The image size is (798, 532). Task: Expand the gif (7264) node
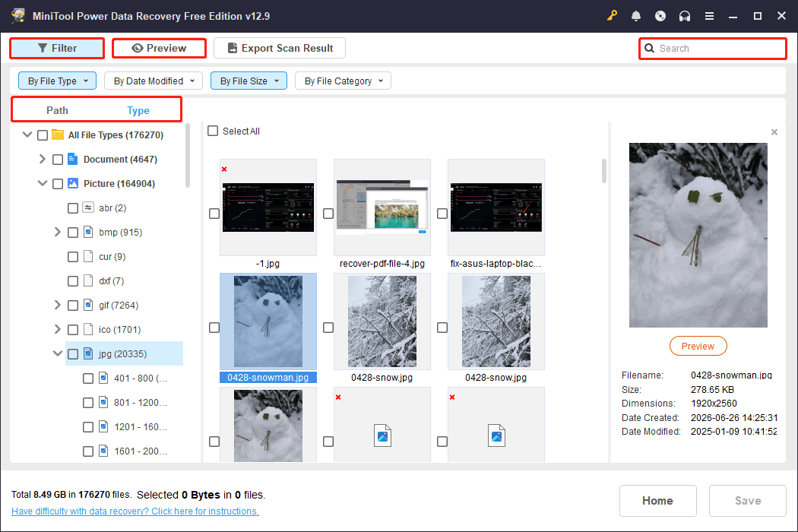[x=58, y=305]
